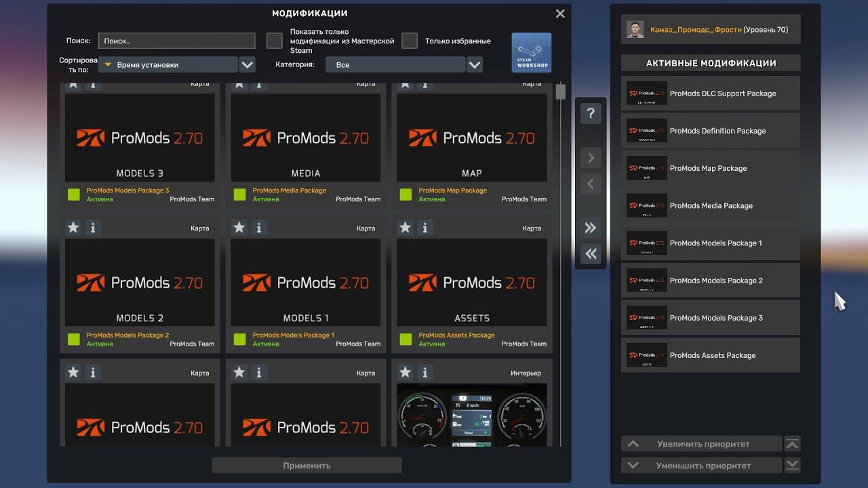This screenshot has height=488, width=868.
Task: Open info for the Интерьер mod
Action: coord(425,372)
